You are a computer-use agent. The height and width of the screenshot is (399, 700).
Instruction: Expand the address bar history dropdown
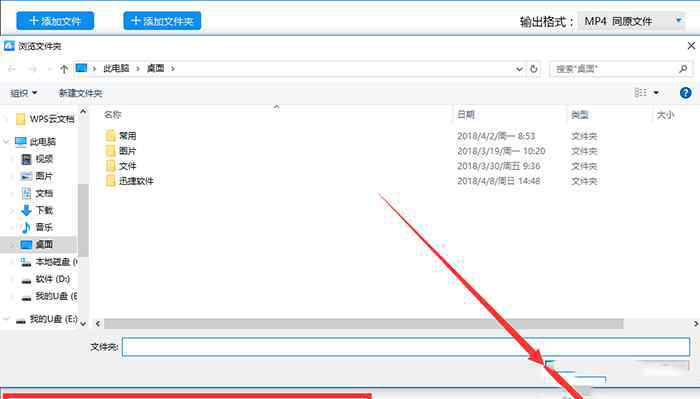[x=519, y=69]
